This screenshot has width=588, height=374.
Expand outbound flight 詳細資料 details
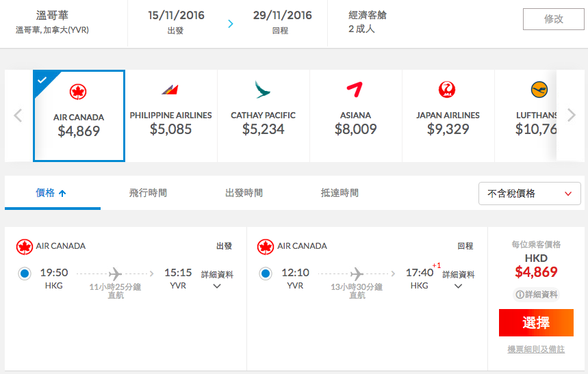(217, 280)
